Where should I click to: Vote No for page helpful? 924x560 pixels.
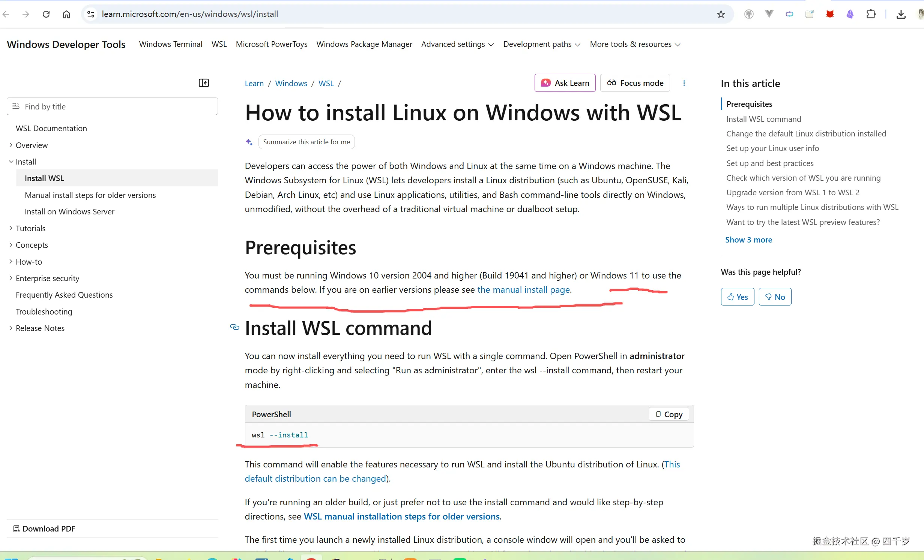click(775, 297)
